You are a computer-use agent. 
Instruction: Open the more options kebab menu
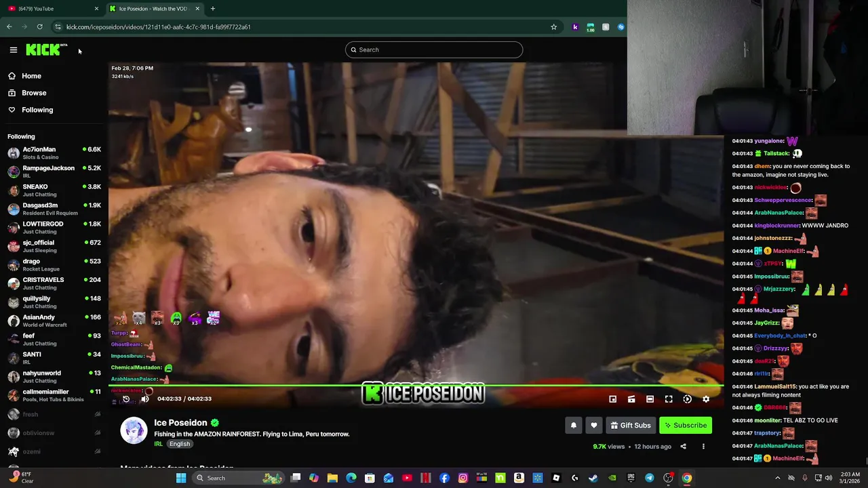pyautogui.click(x=703, y=447)
